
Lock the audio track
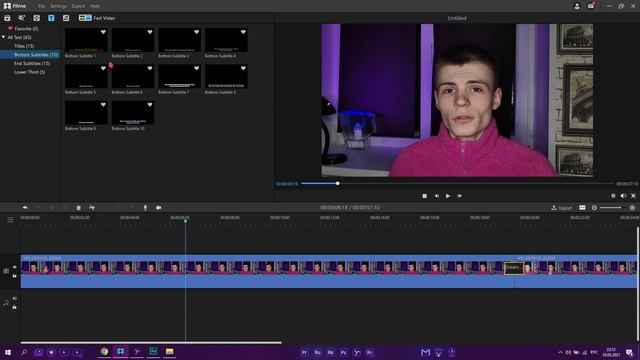[x=15, y=307]
